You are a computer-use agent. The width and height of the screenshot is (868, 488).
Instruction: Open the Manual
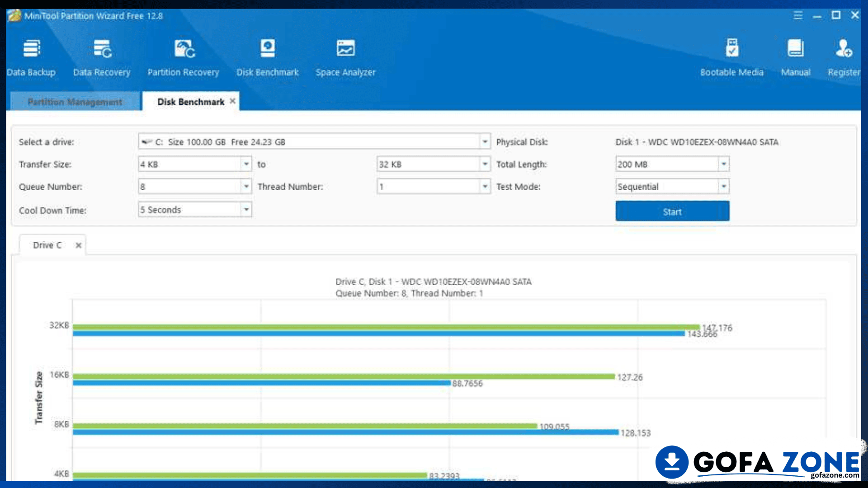(796, 58)
